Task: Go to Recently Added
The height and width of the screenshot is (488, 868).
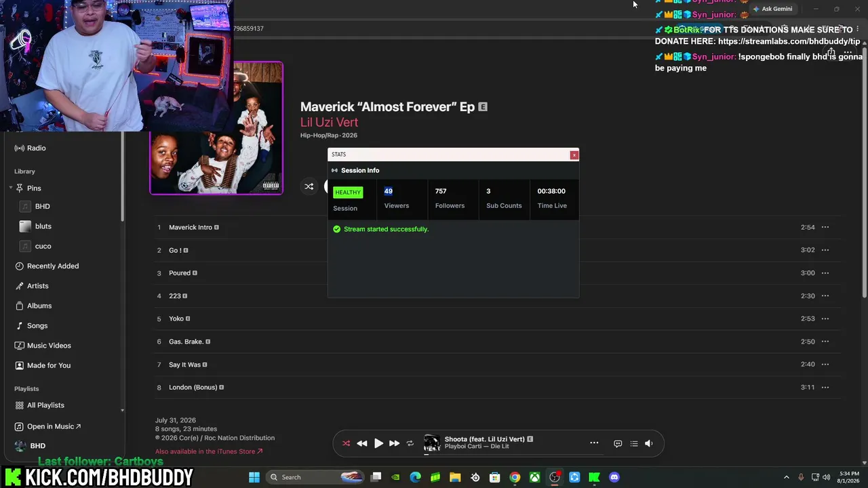Action: click(x=53, y=266)
